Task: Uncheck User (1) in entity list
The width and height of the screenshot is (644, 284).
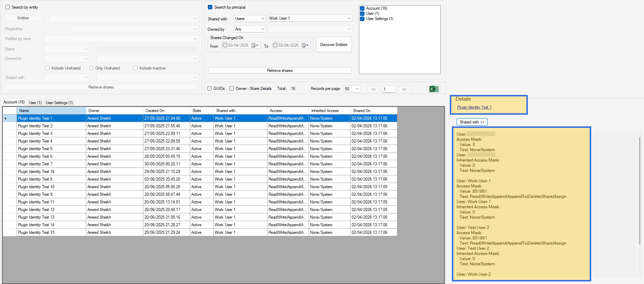Action: click(x=362, y=13)
